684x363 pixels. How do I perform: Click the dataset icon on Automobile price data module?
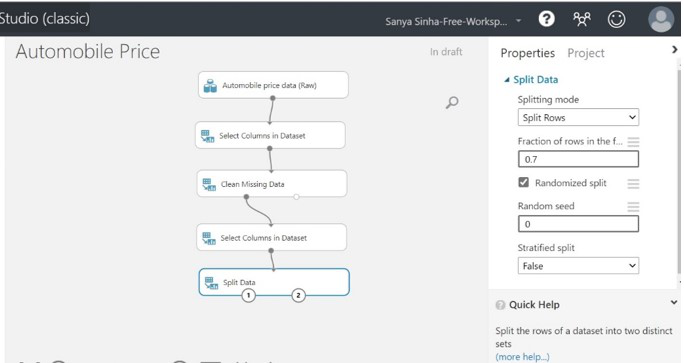(210, 86)
